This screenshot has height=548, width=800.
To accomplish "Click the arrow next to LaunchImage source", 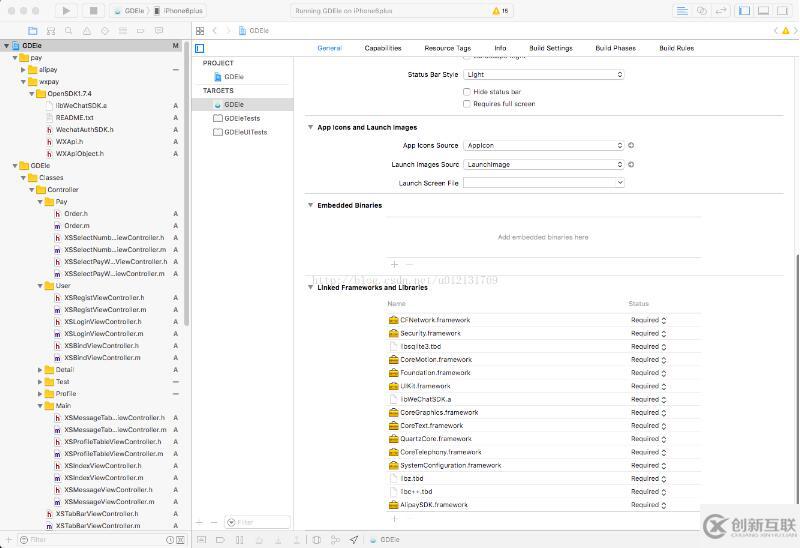I will 631,164.
